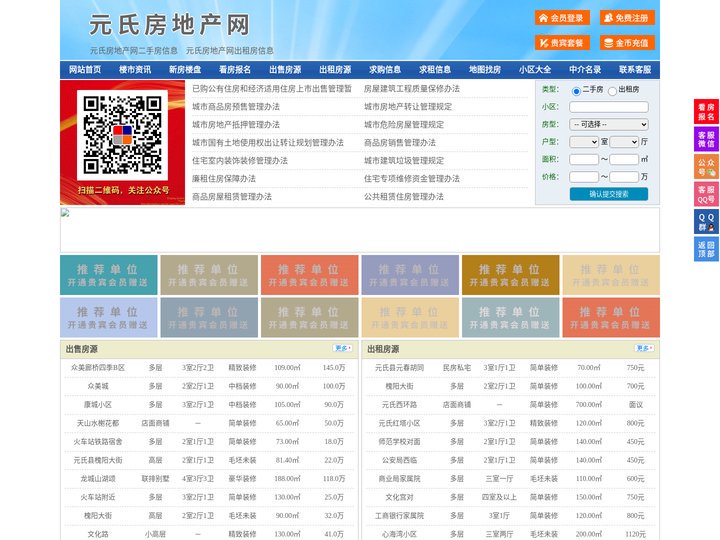This screenshot has width=720, height=540.
Task: Focus the 小区 input field
Action: pos(609,107)
